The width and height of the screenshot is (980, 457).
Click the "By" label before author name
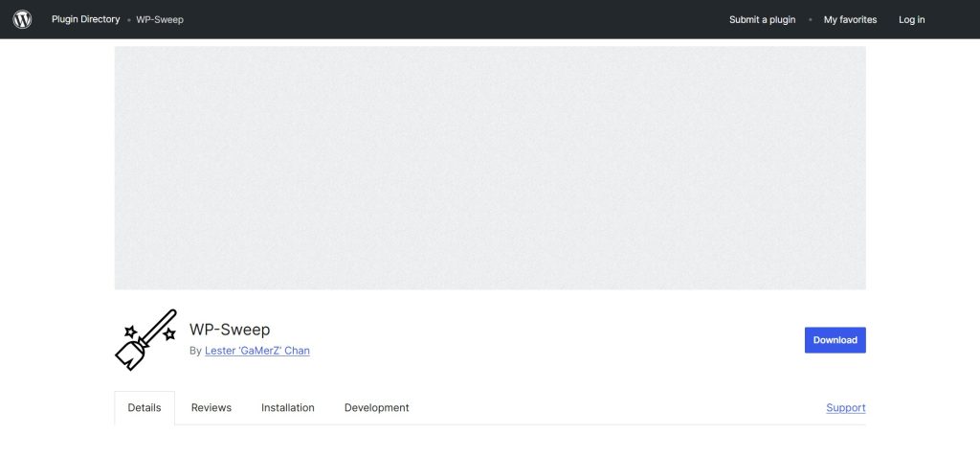pos(195,351)
